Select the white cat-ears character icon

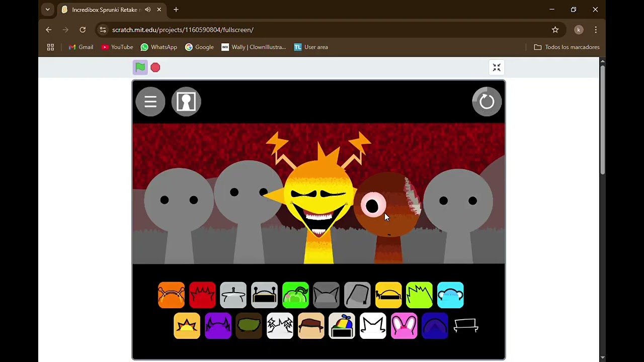tap(373, 326)
